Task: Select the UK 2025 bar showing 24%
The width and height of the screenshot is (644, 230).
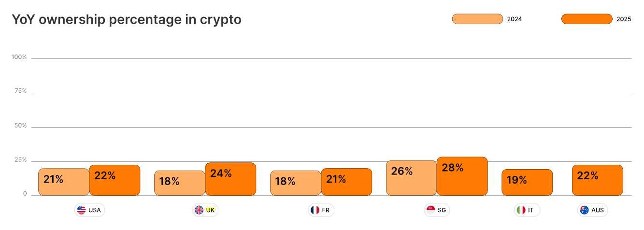Action: (230, 179)
